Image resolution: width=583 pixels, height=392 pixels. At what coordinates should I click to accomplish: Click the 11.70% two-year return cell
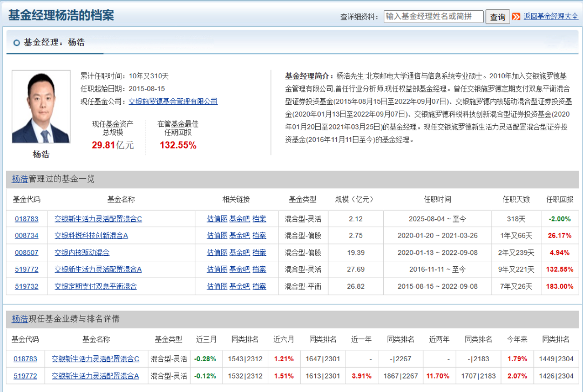tap(438, 376)
